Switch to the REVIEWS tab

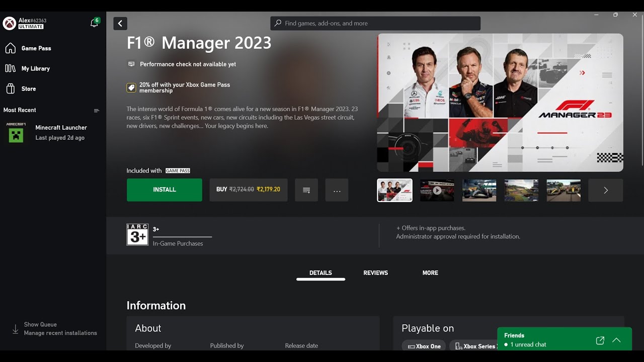click(x=376, y=273)
